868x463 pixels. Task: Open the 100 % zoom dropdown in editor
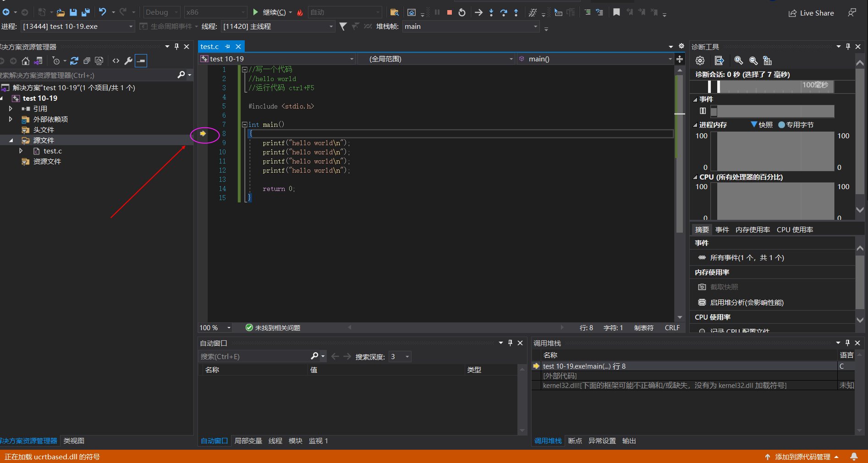215,328
